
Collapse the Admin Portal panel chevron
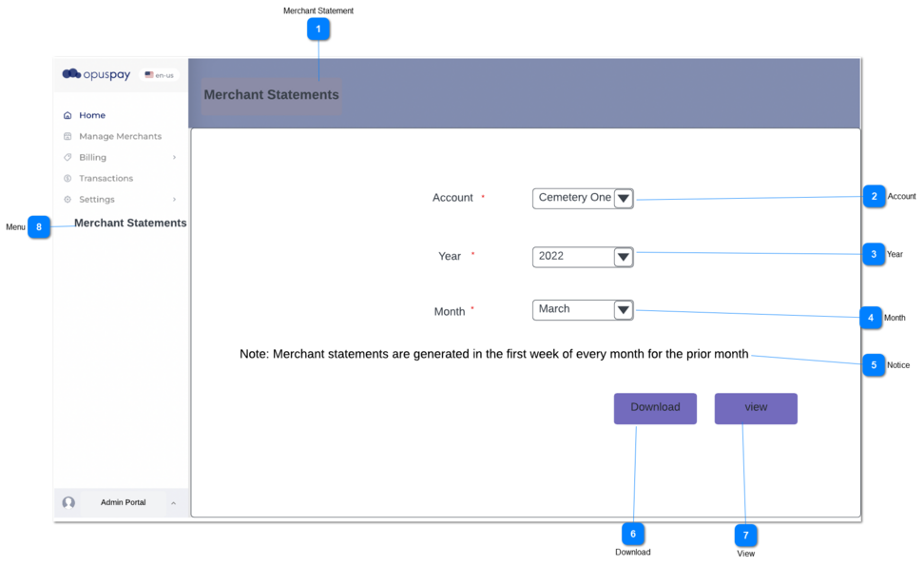point(173,502)
